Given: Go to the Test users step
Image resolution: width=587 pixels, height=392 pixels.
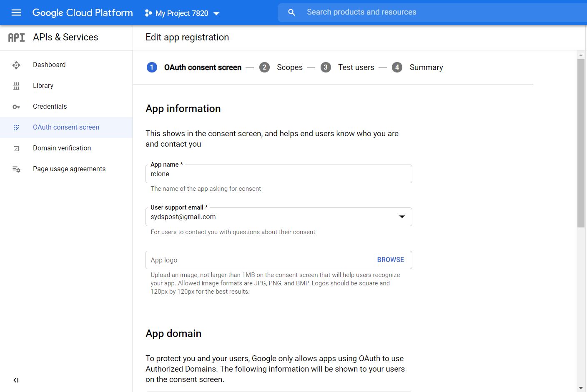Looking at the screenshot, I should pyautogui.click(x=356, y=67).
